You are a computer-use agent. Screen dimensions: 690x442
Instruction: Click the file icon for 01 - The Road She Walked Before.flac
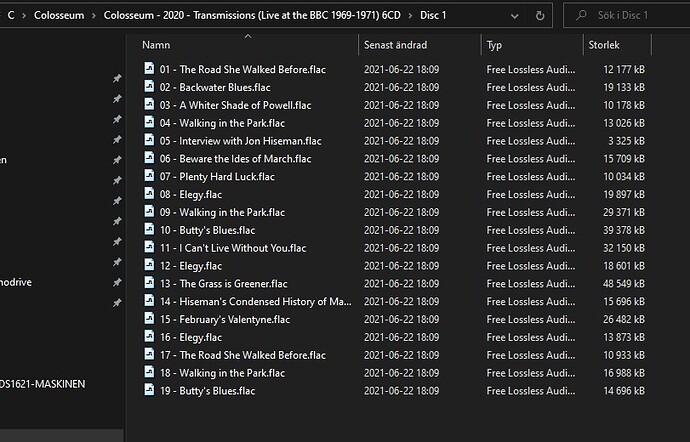point(150,68)
